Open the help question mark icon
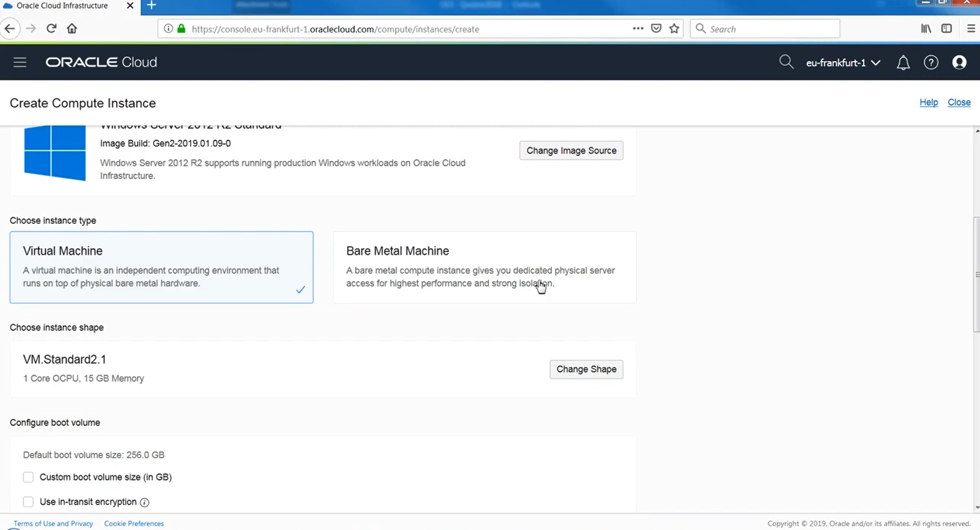Screen dimensions: 980x530 (x=931, y=62)
